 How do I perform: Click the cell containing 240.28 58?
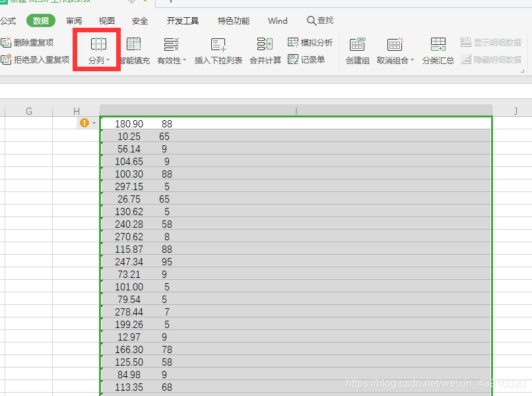[x=296, y=224]
